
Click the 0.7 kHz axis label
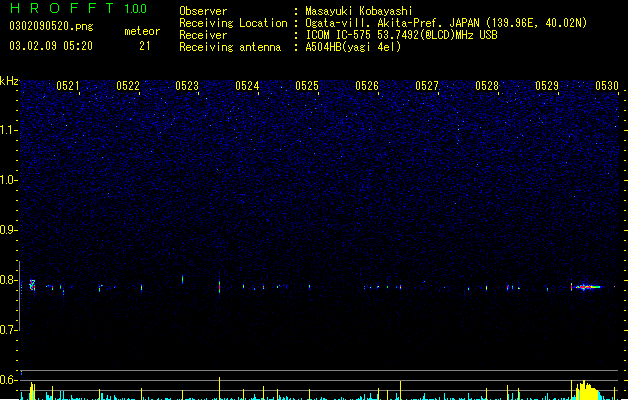click(x=9, y=330)
